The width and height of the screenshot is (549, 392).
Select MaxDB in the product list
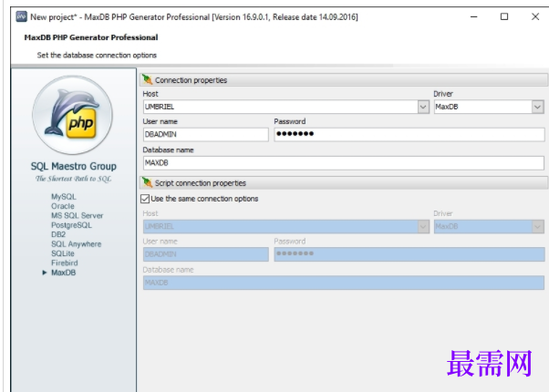point(63,273)
